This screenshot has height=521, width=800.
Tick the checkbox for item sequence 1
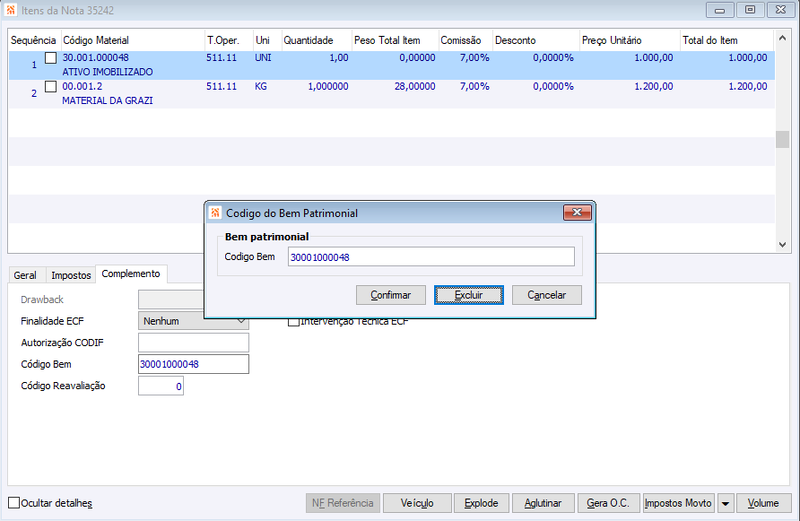(51, 58)
